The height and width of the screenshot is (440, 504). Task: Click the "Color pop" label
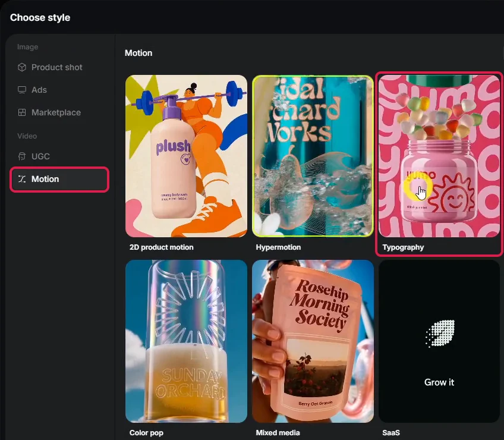(146, 433)
